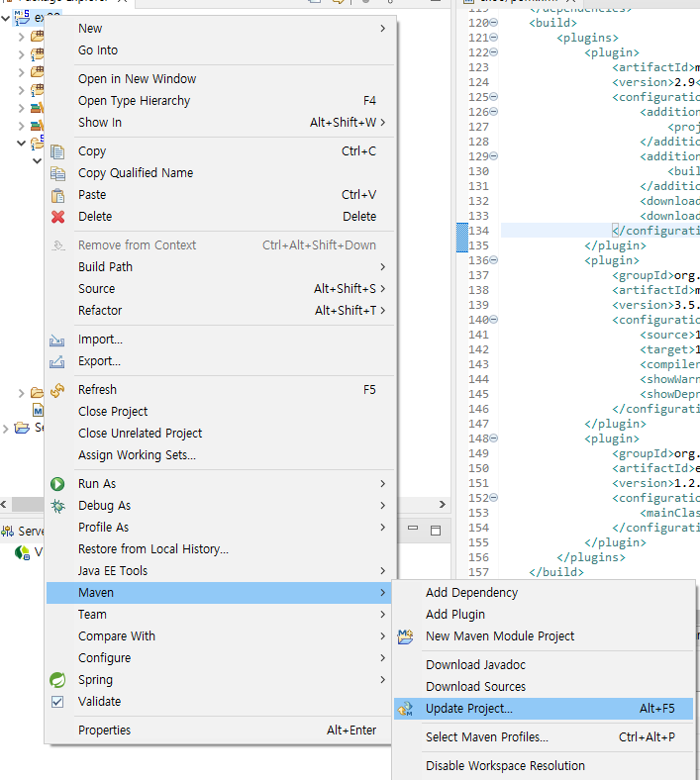Viewport: 700px width, 780px height.
Task: Collapse the build element at line 120
Action: click(x=494, y=23)
